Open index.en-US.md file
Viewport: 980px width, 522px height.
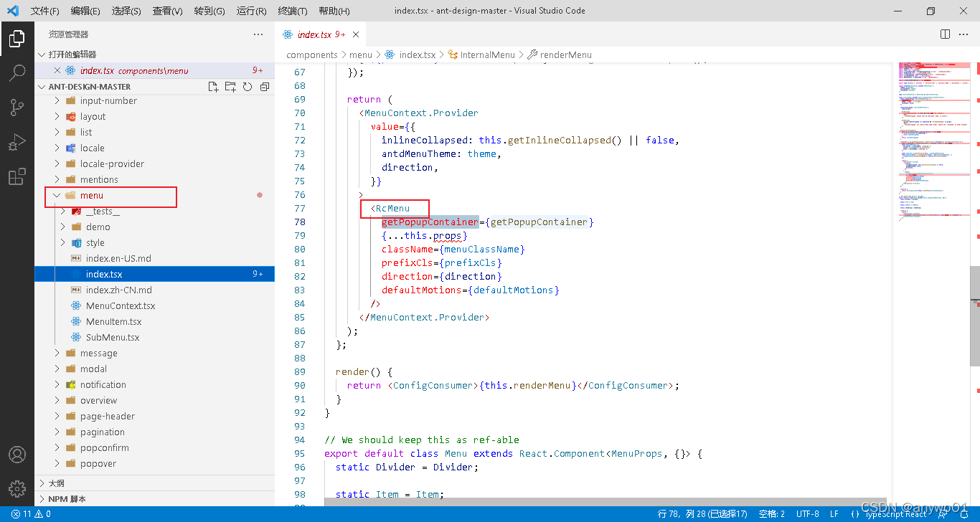(154, 259)
